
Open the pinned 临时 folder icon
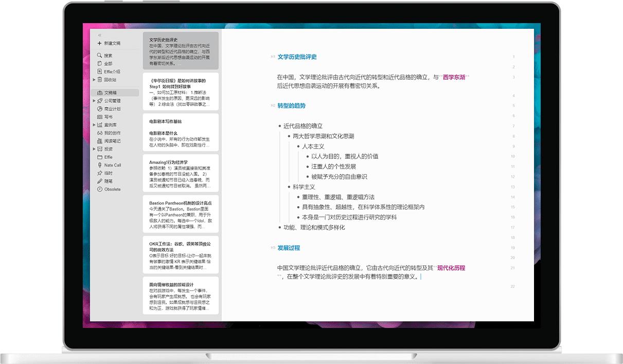point(99,173)
